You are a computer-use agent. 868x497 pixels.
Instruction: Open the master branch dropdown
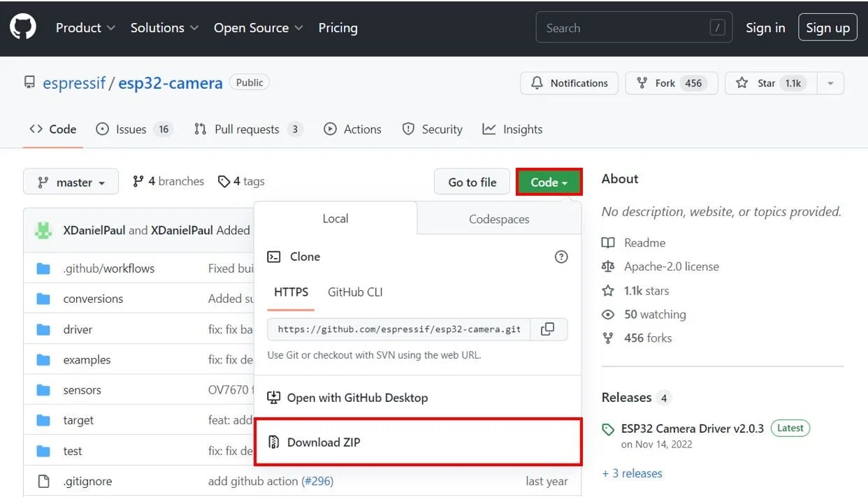tap(71, 182)
